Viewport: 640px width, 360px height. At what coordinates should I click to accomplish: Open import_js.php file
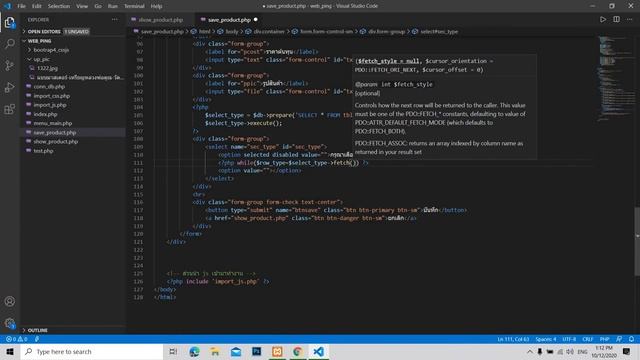coord(50,105)
